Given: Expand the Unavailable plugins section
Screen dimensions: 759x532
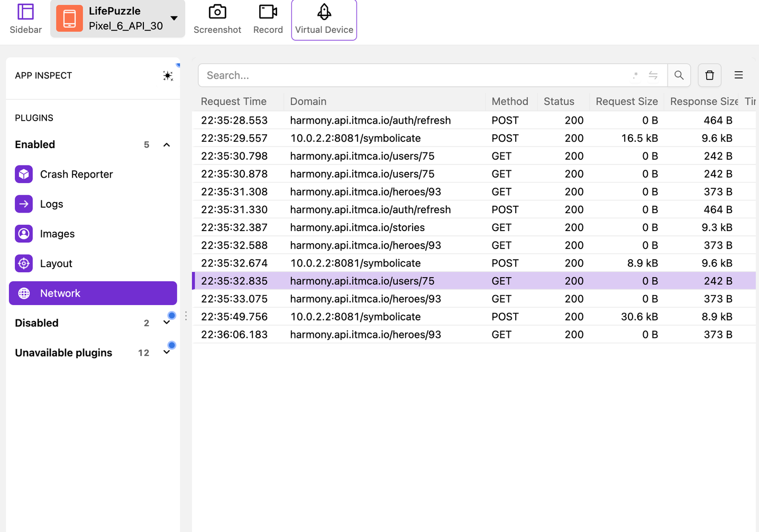Looking at the screenshot, I should pos(167,353).
